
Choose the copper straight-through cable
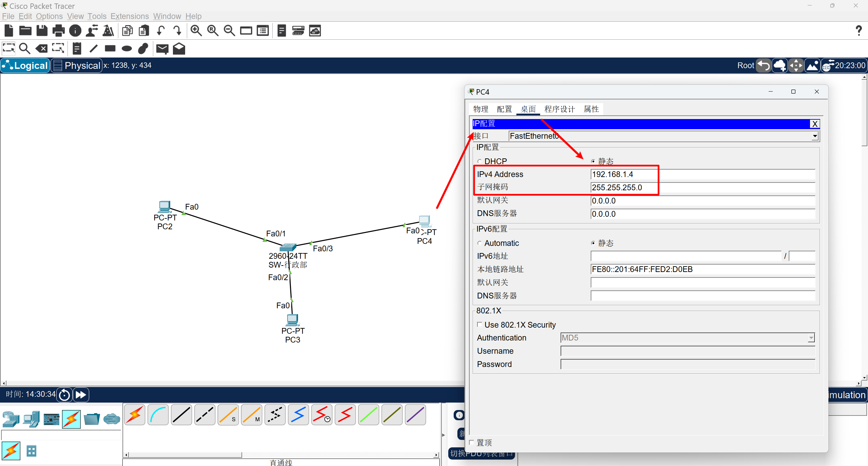pyautogui.click(x=181, y=415)
